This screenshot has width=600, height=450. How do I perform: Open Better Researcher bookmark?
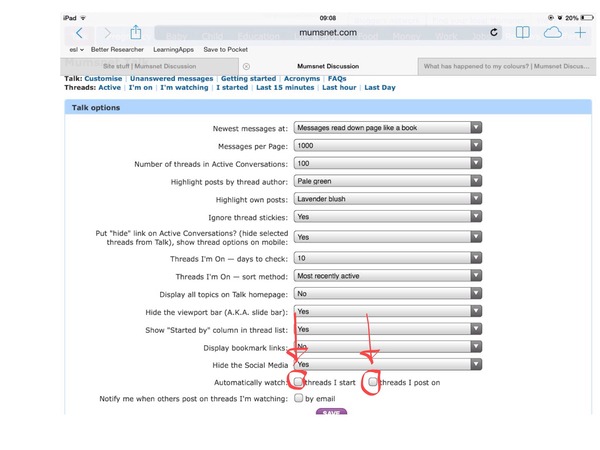pyautogui.click(x=117, y=49)
